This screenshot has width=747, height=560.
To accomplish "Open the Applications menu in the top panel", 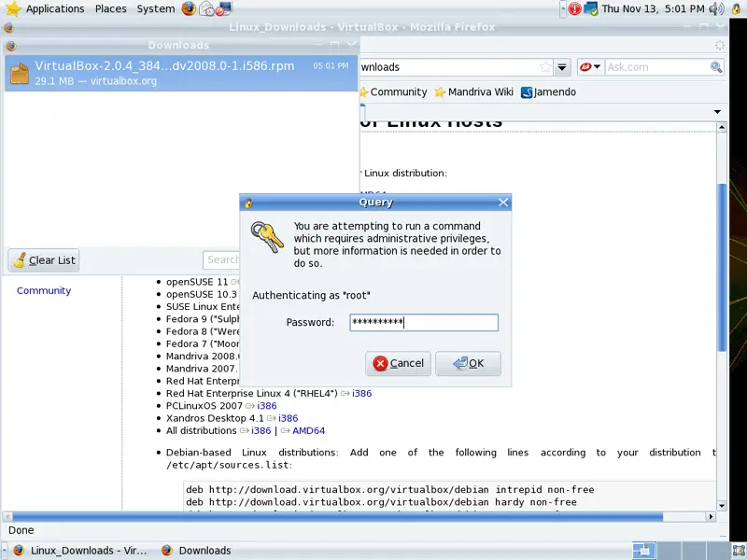I will (55, 8).
